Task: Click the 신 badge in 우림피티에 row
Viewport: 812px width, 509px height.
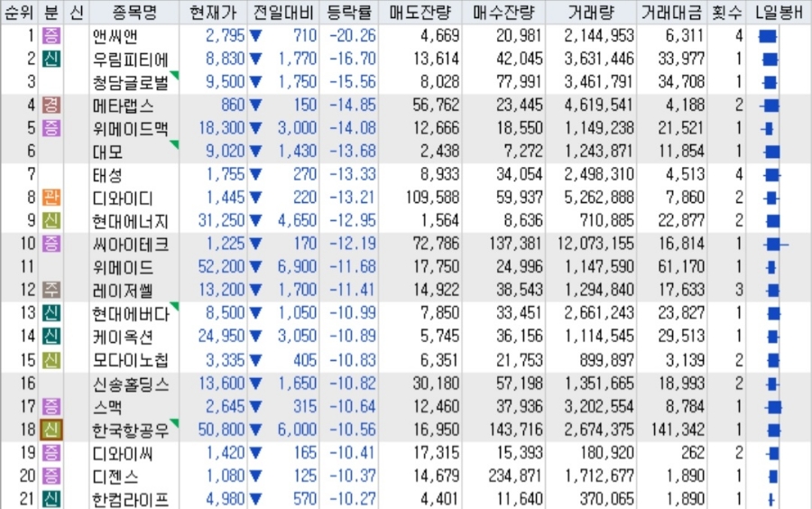Action: 51,59
